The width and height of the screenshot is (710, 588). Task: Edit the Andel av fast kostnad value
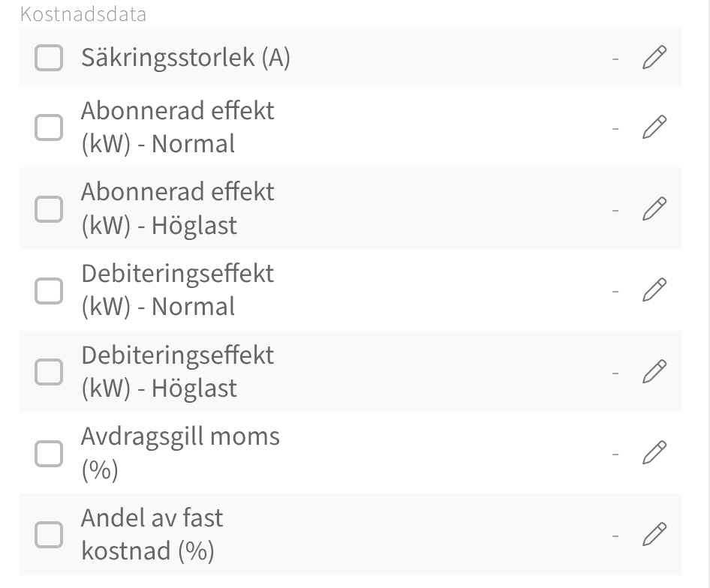tap(654, 534)
